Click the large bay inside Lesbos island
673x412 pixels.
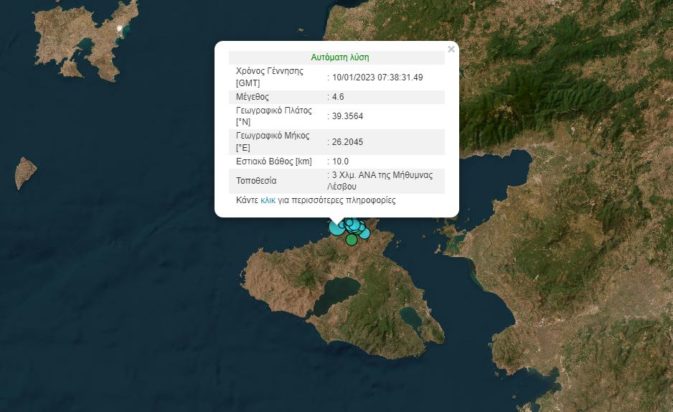coord(333,294)
